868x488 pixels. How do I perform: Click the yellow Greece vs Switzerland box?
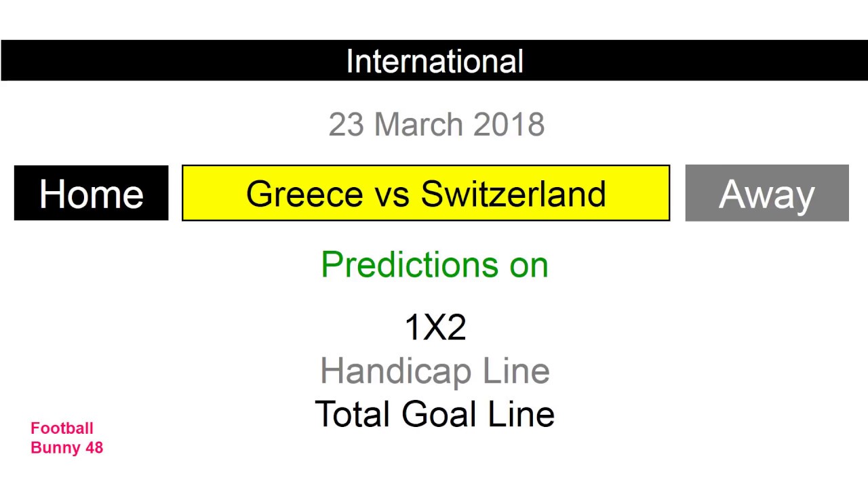[x=426, y=194]
